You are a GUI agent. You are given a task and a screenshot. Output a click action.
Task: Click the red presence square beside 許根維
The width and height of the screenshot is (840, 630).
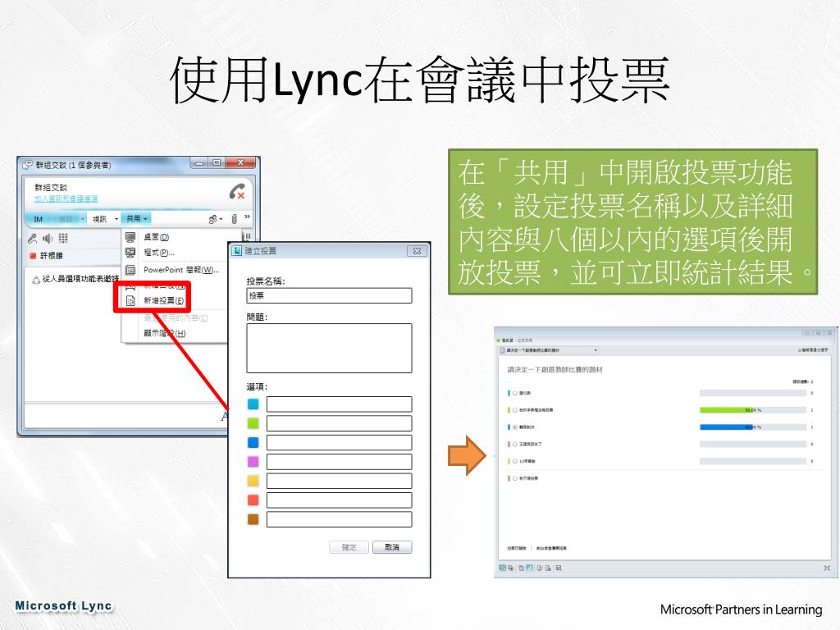pos(33,256)
